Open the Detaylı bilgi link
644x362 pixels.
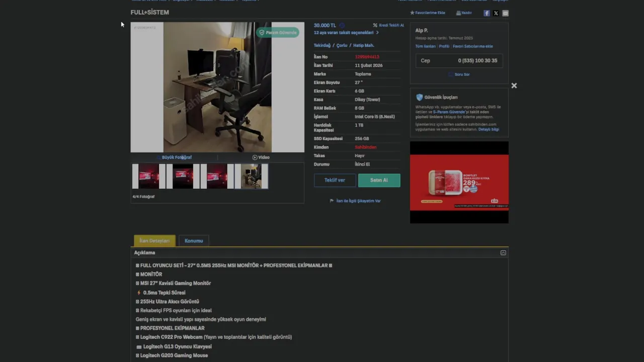pyautogui.click(x=489, y=129)
